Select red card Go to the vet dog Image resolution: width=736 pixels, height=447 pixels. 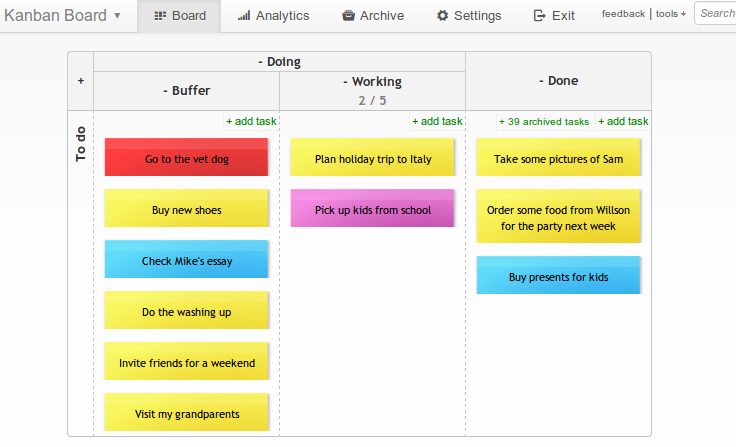click(187, 158)
